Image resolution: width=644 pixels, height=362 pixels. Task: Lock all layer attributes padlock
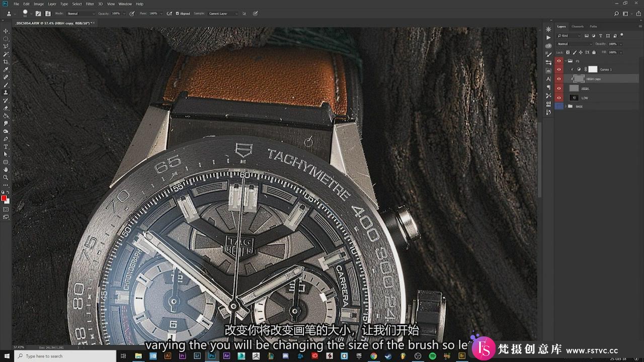(594, 52)
